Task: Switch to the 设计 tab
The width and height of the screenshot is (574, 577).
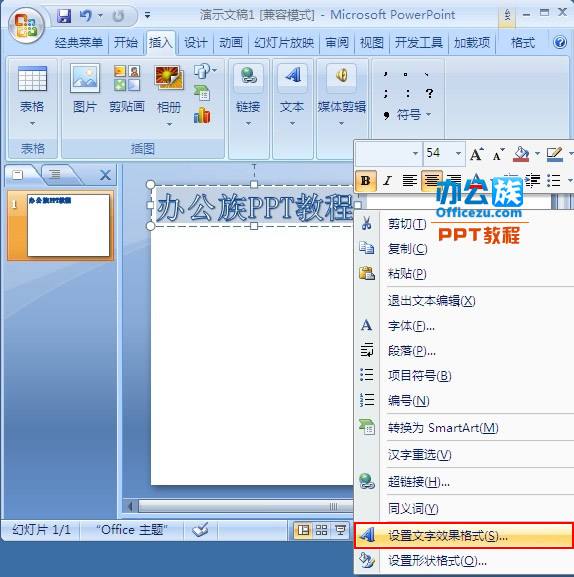Action: (x=196, y=43)
